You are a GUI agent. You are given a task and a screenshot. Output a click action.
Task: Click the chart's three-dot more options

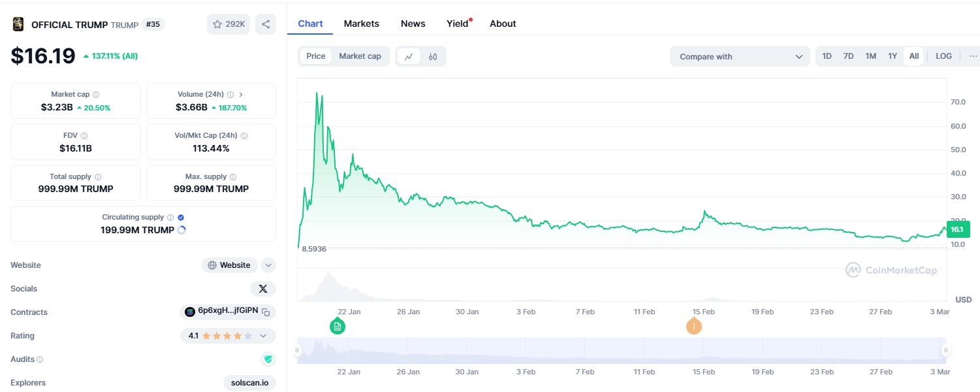point(973,56)
